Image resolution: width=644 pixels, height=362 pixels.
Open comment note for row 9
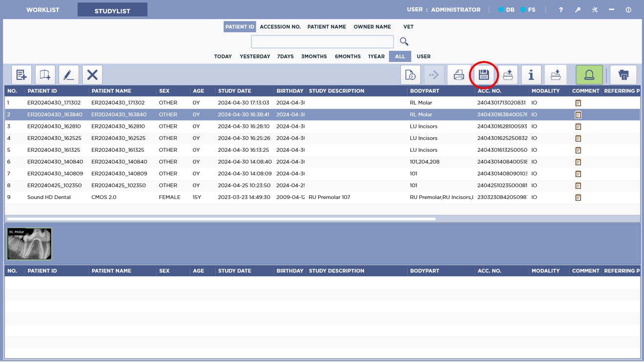point(578,198)
